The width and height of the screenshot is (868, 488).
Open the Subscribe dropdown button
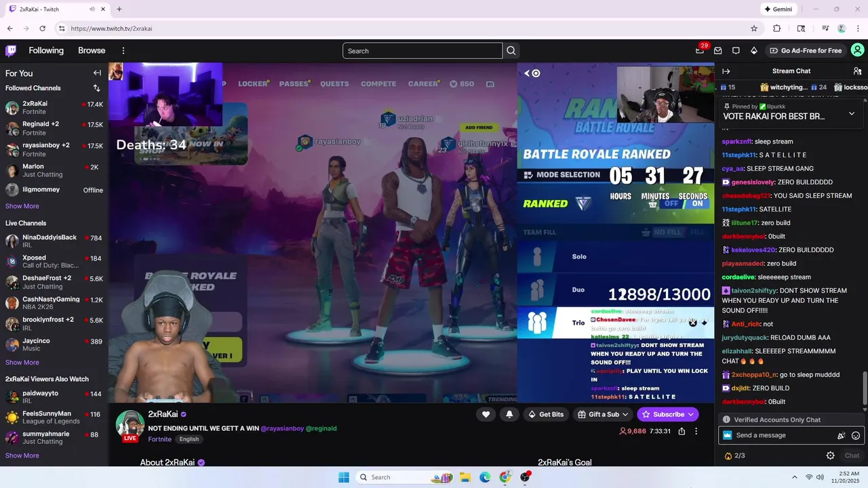click(668, 414)
